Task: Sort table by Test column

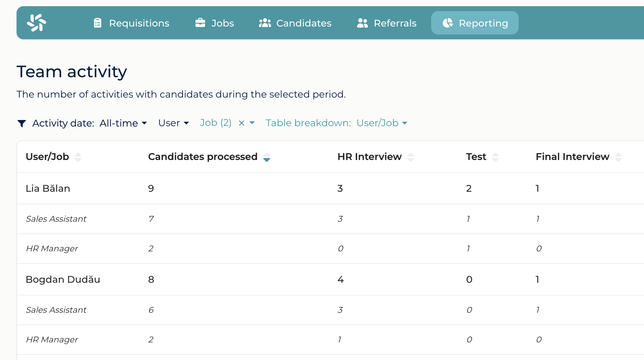Action: click(495, 157)
